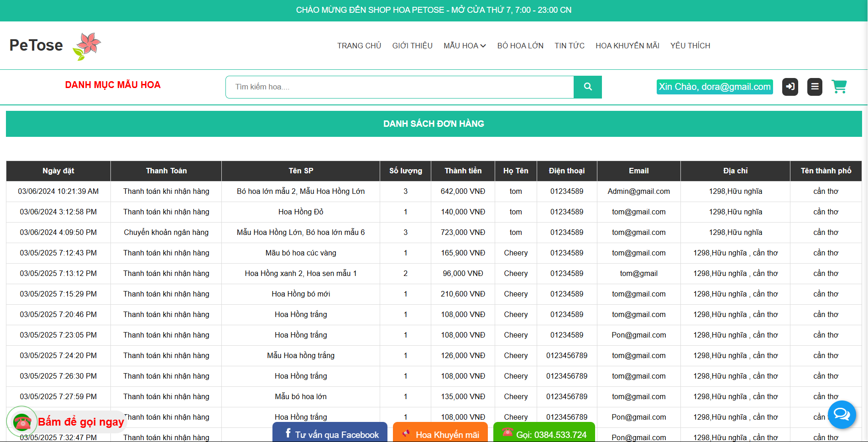Image resolution: width=868 pixels, height=442 pixels.
Task: Click the Họ Tên column header
Action: coord(516,171)
